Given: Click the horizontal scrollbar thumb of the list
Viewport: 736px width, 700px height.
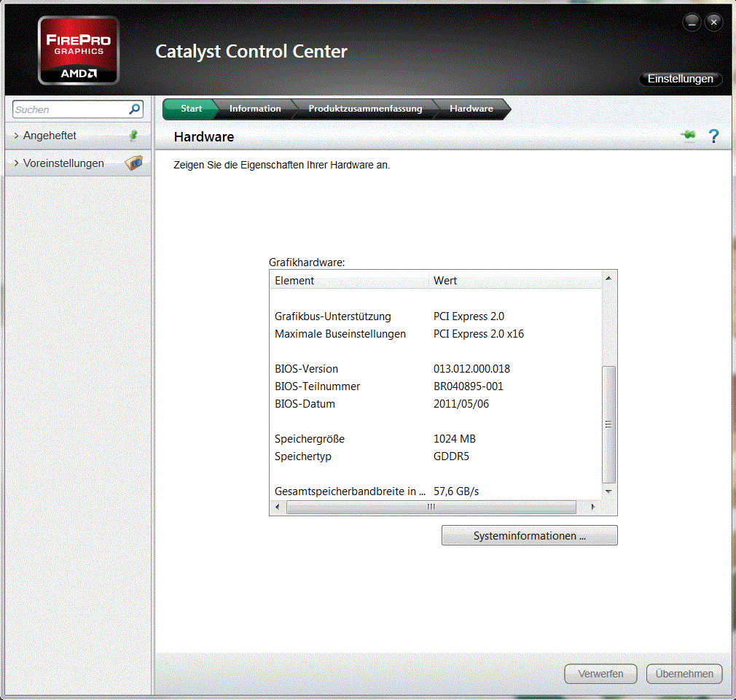Looking at the screenshot, I should [x=431, y=507].
